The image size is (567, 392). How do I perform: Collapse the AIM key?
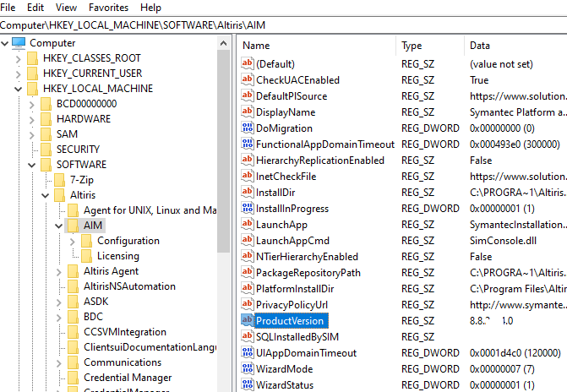[x=59, y=226]
